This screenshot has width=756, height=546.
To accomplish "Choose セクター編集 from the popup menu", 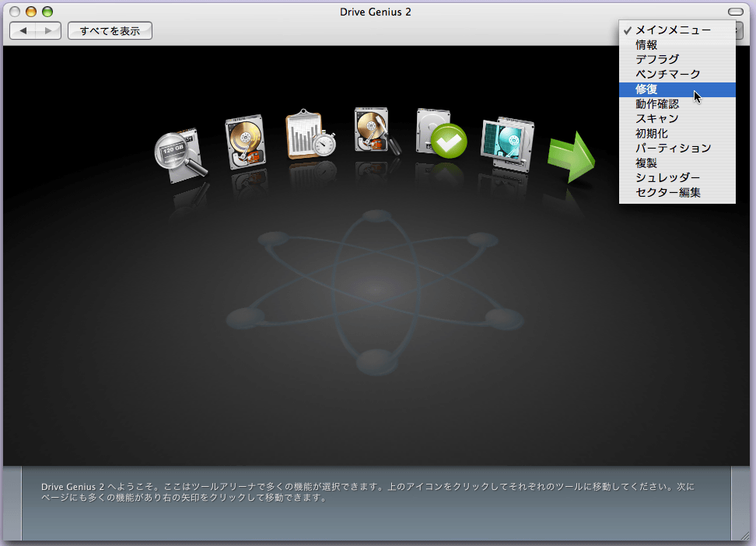I will click(x=677, y=192).
